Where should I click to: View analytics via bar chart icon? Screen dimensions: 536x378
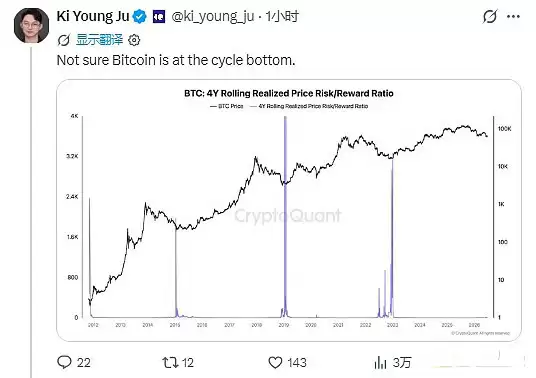380,362
